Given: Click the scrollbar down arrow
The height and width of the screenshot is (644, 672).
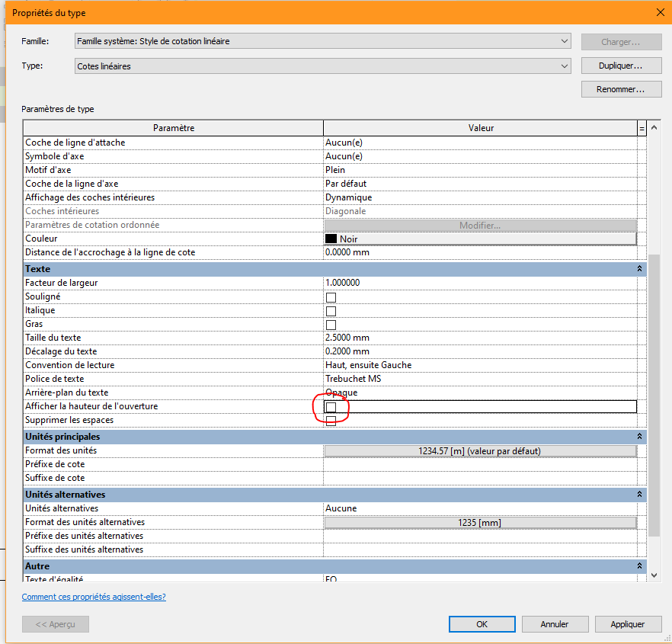Looking at the screenshot, I should tap(654, 574).
